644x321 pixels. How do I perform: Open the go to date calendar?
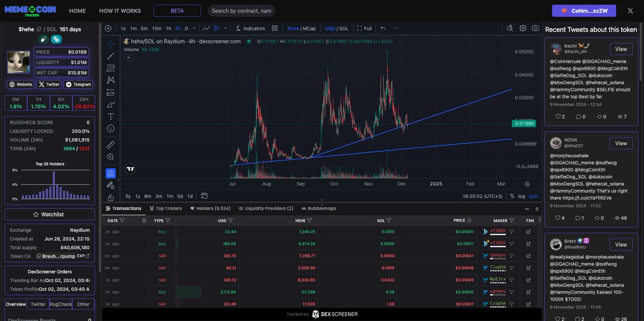pos(204,196)
